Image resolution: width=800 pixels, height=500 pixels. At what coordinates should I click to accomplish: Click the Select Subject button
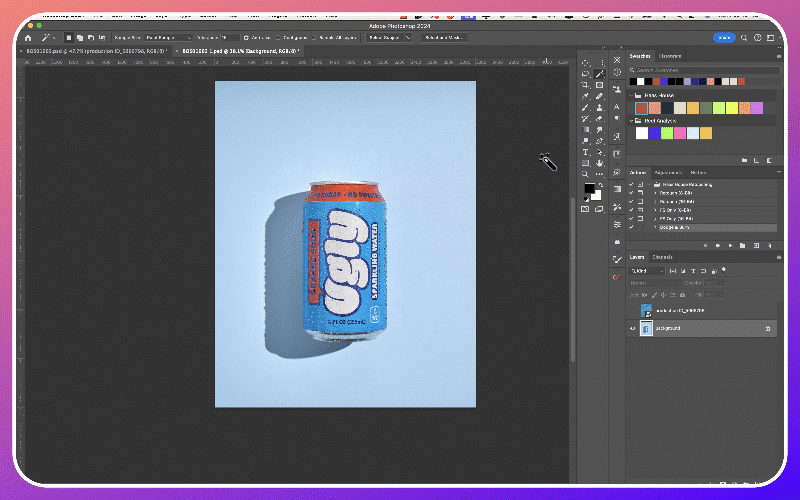tap(385, 38)
